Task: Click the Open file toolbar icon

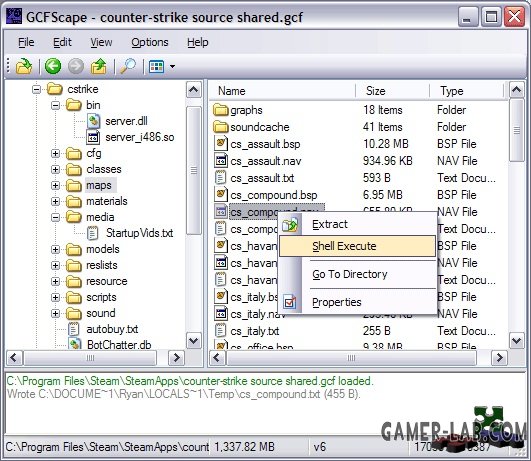Action: [24, 66]
